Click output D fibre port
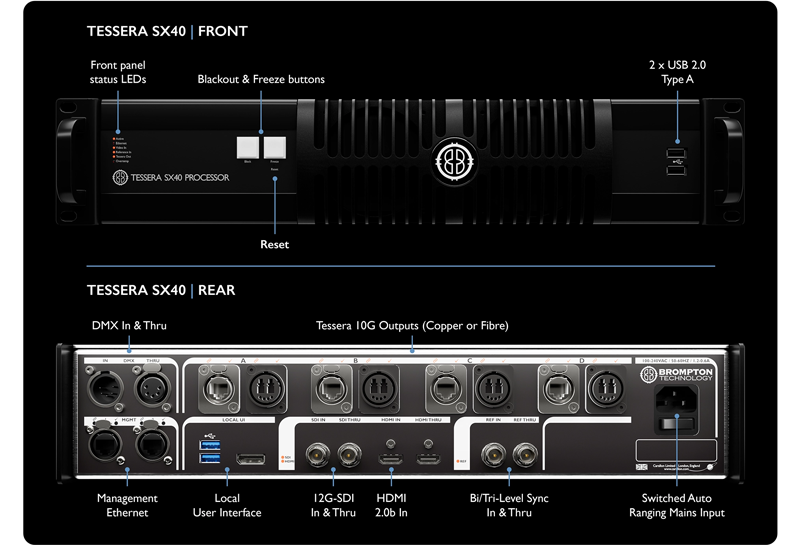This screenshot has height=545, width=800. (x=606, y=389)
